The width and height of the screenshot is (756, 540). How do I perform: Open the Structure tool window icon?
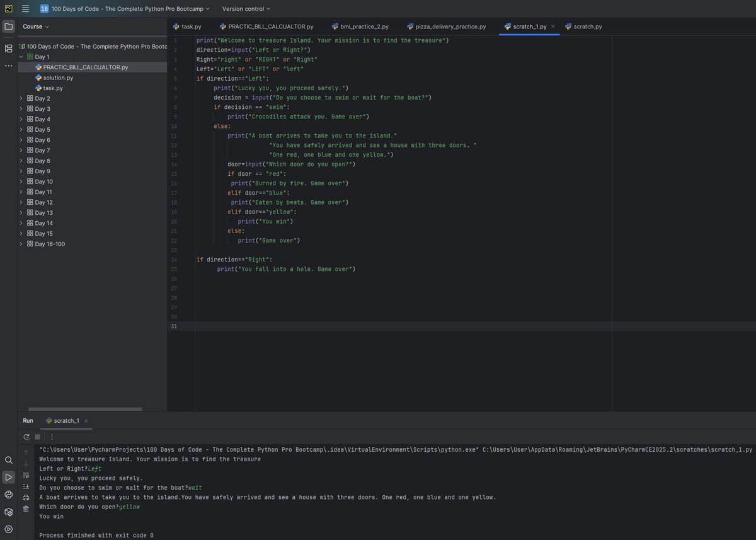coord(9,49)
